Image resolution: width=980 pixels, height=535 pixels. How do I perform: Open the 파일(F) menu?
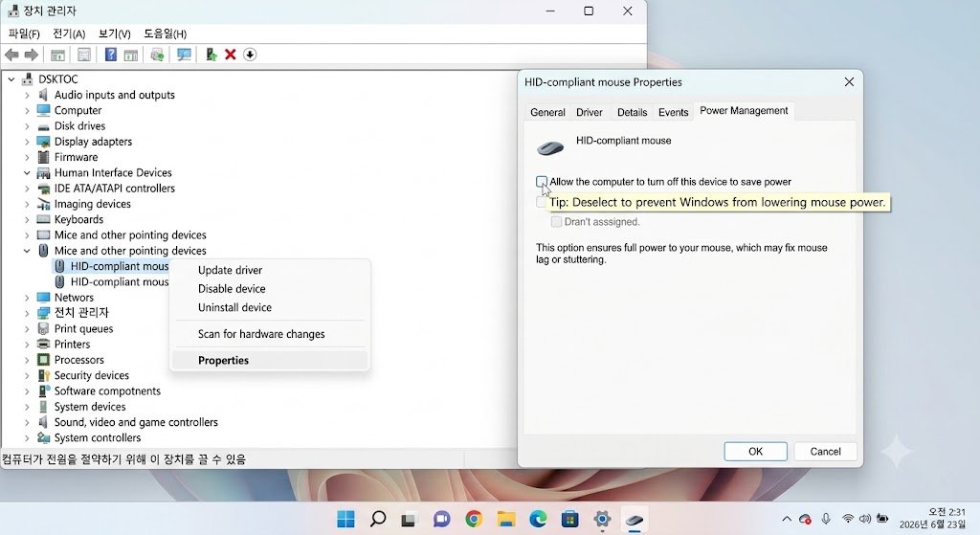(x=24, y=33)
